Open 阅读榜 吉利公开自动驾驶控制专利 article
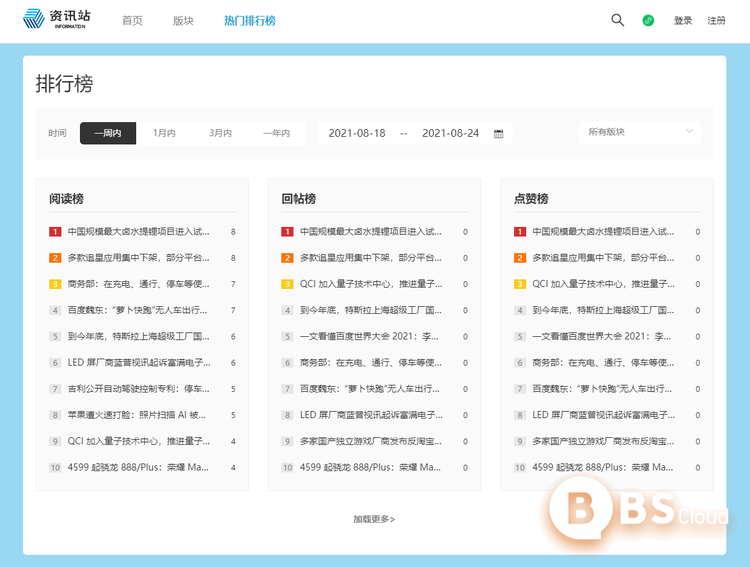750x567 pixels. point(138,389)
